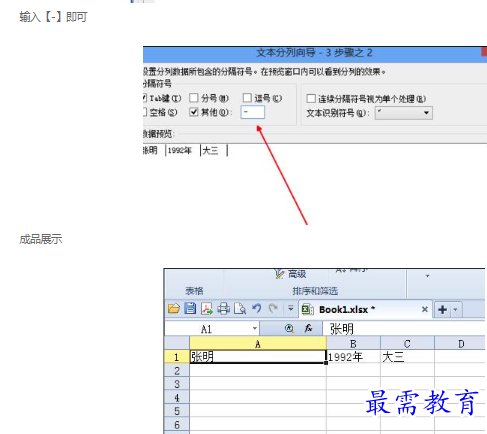Select row 5 header
This screenshot has width=487, height=434.
pyautogui.click(x=177, y=411)
